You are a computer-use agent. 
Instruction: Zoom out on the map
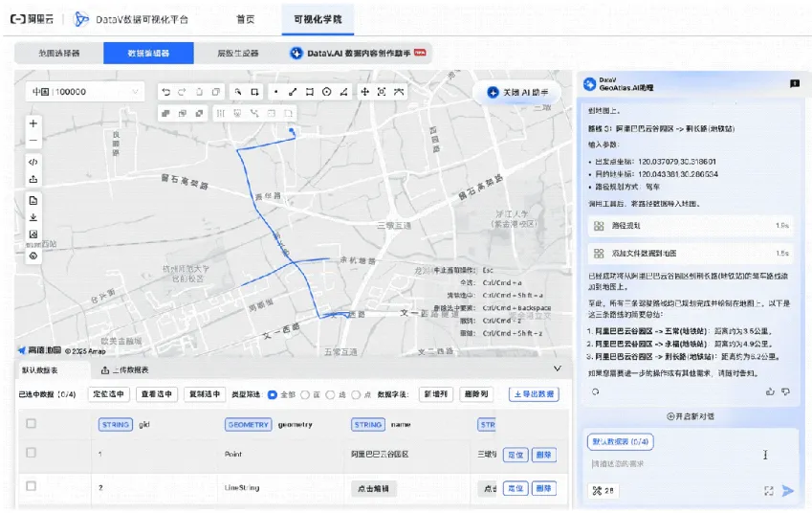[33, 141]
